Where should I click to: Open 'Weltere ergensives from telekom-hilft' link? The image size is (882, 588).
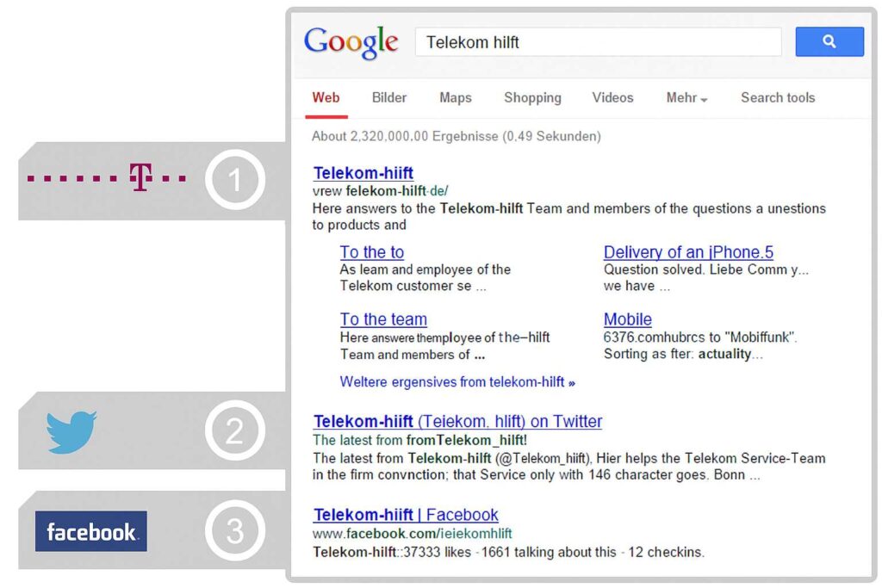457,382
